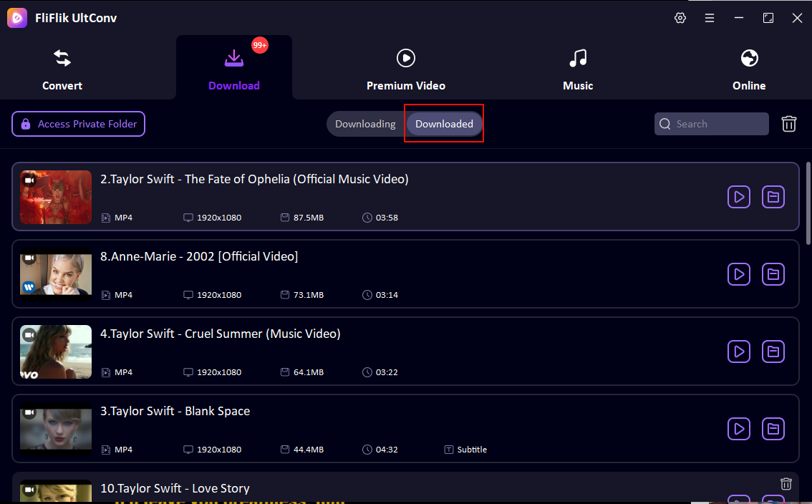Image resolution: width=812 pixels, height=504 pixels.
Task: Click the 73.1MB file size
Action: pos(309,295)
